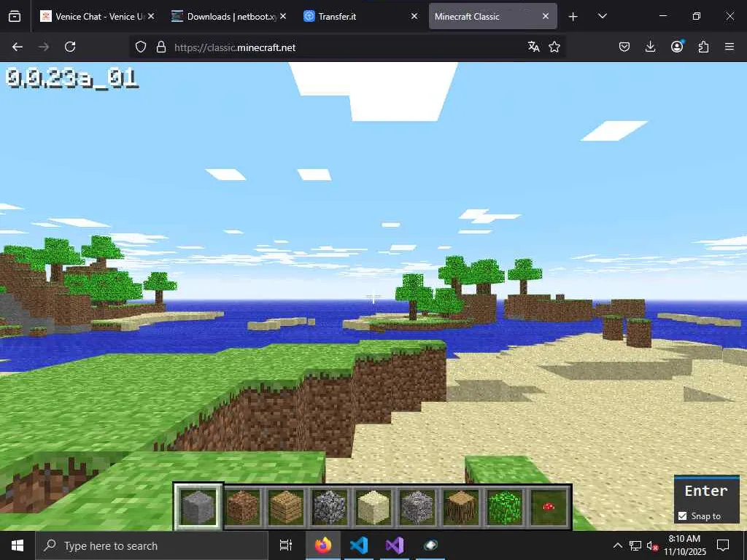The image size is (747, 560).
Task: Open the extensions puzzle icon
Action: 703,47
